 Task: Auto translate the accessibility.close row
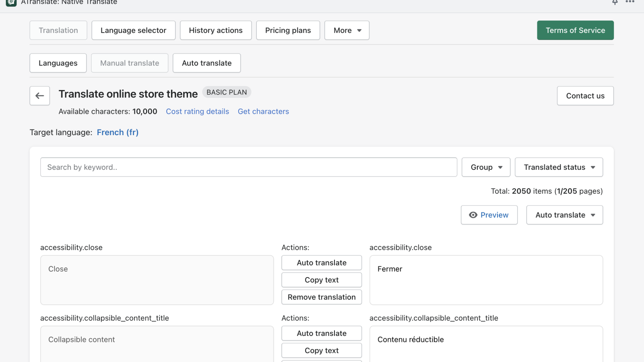[322, 263]
